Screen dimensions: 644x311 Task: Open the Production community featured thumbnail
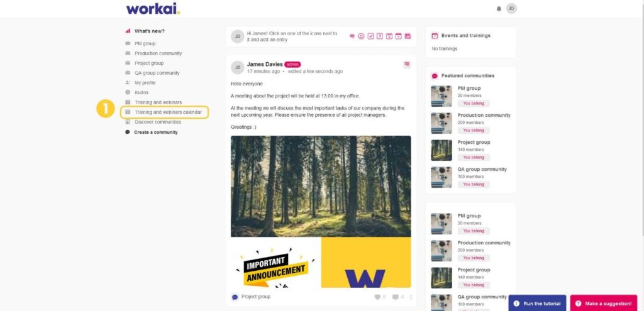pyautogui.click(x=441, y=123)
